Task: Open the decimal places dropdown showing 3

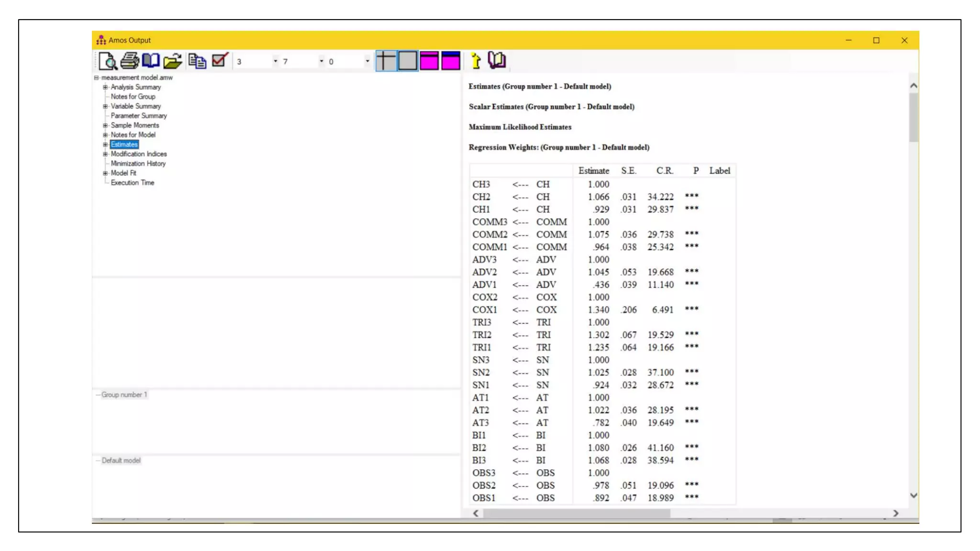Action: tap(275, 61)
